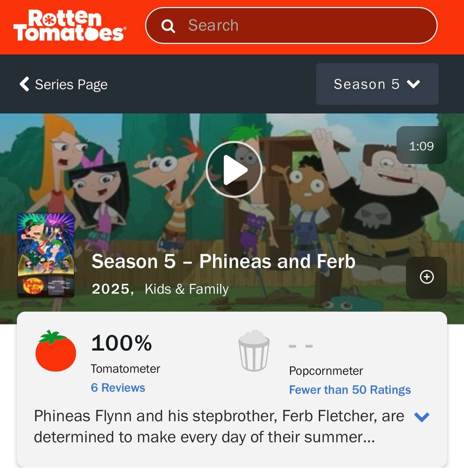Add to watchlist with plus icon
The image size is (464, 476).
pyautogui.click(x=427, y=277)
